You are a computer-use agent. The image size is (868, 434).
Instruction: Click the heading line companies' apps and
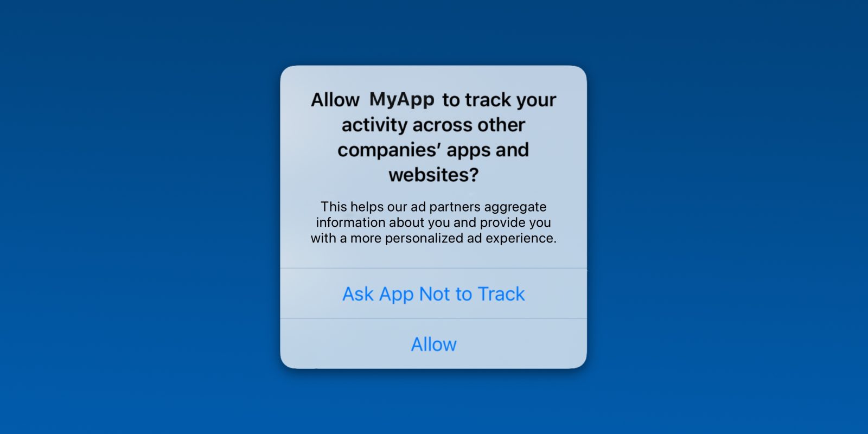click(433, 150)
